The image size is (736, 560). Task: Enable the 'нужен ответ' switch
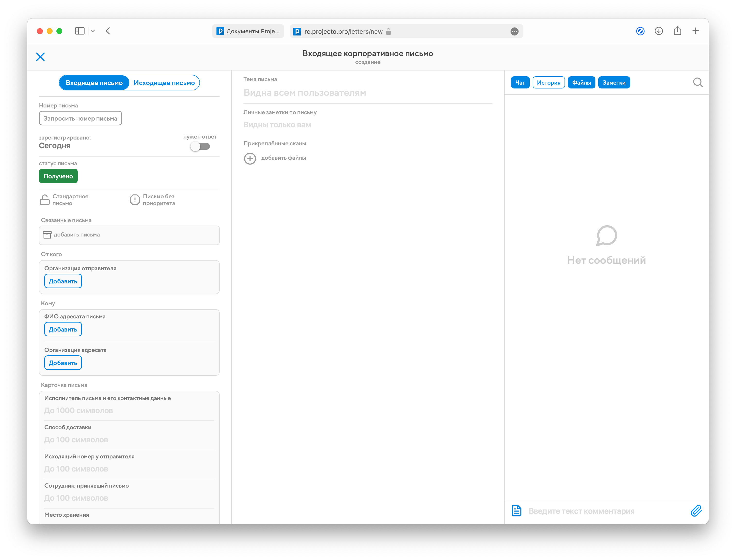point(200,146)
